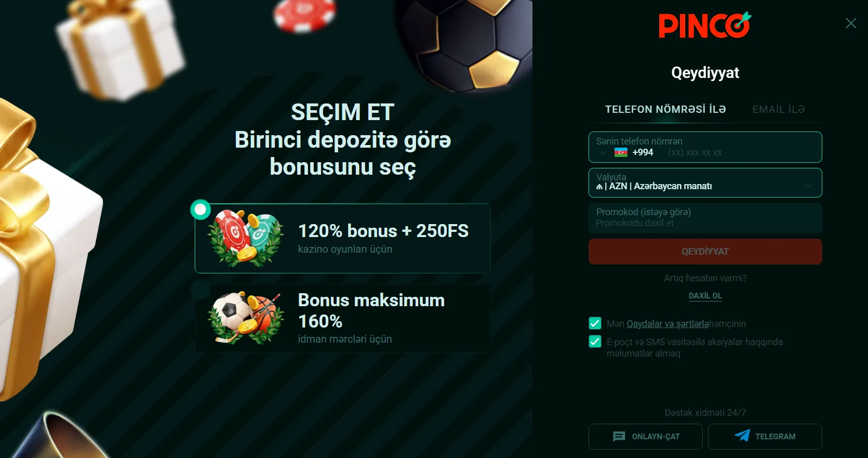Focus the Promokod input field
The width and height of the screenshot is (868, 458).
(x=705, y=217)
